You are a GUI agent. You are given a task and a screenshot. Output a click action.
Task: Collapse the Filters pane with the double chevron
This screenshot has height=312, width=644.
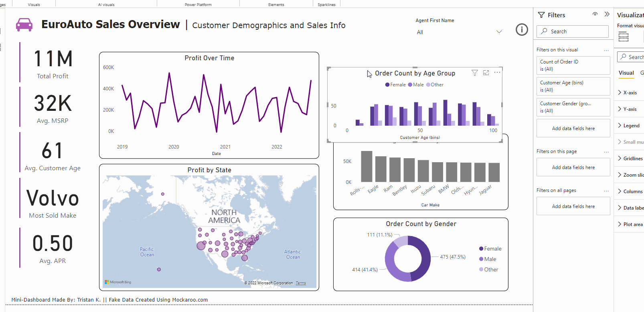607,14
